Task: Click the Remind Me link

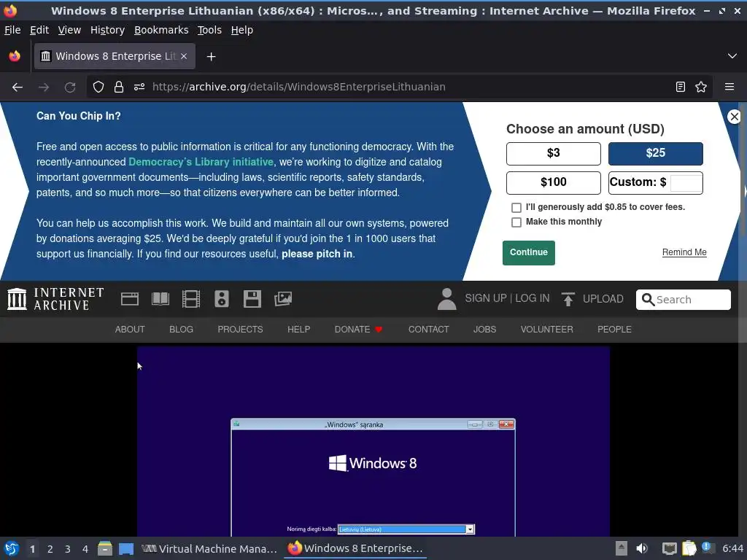Action: coord(684,252)
